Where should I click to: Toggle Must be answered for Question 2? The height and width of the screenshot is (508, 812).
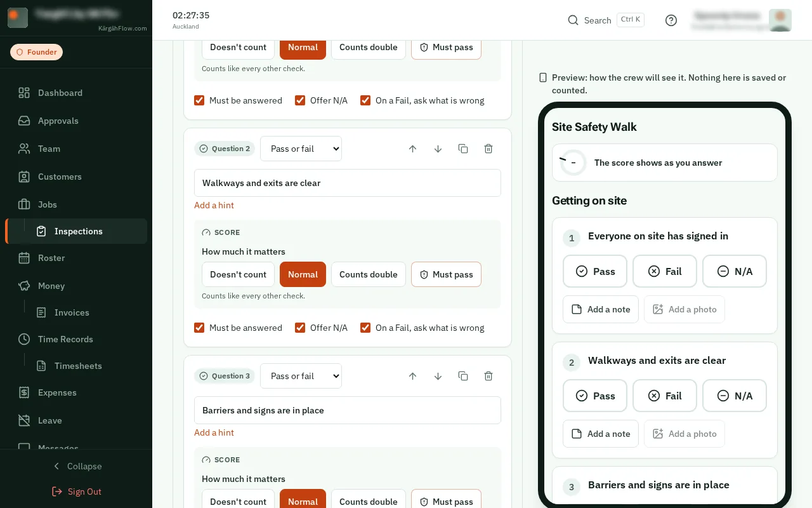(199, 328)
